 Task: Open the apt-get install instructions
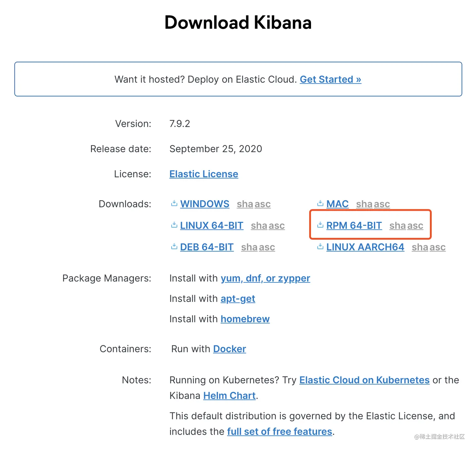point(238,299)
